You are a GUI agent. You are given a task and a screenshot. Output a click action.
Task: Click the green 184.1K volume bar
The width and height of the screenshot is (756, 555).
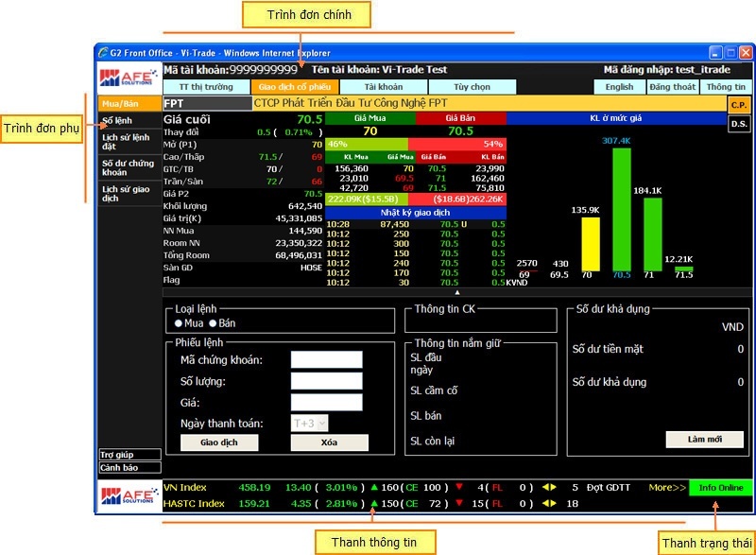click(653, 234)
